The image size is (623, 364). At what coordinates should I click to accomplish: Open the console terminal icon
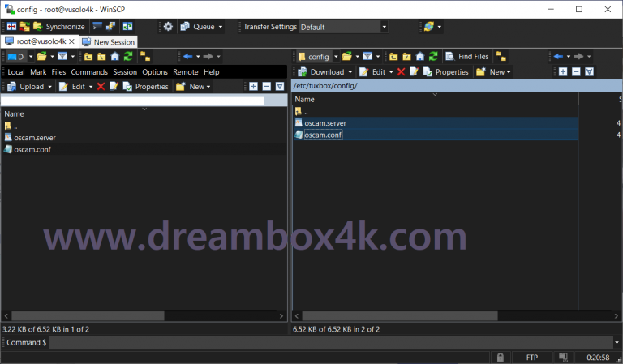(97, 27)
